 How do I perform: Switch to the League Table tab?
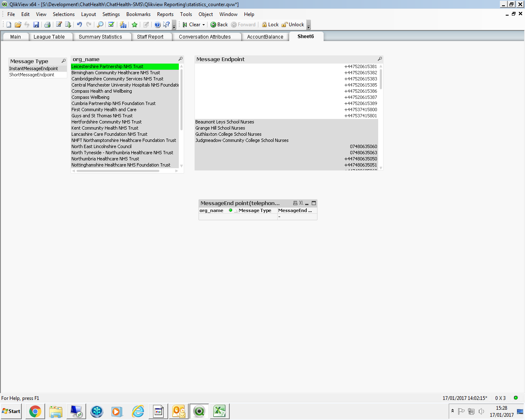49,37
